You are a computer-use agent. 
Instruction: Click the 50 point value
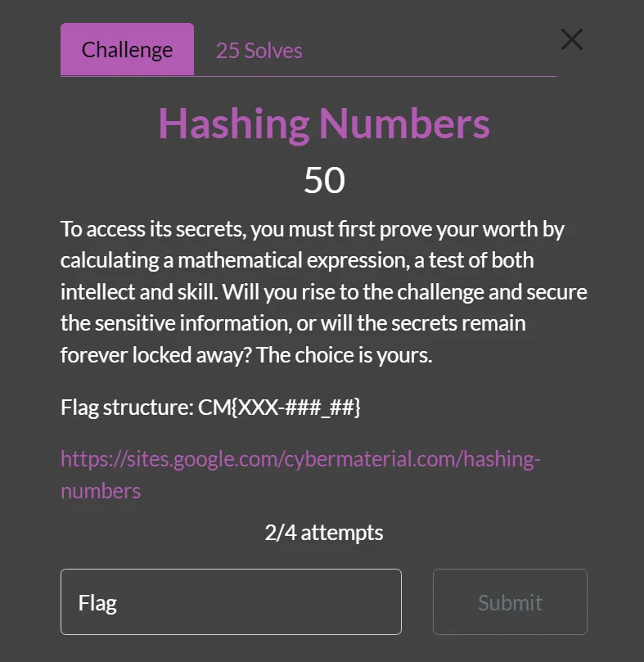(324, 180)
